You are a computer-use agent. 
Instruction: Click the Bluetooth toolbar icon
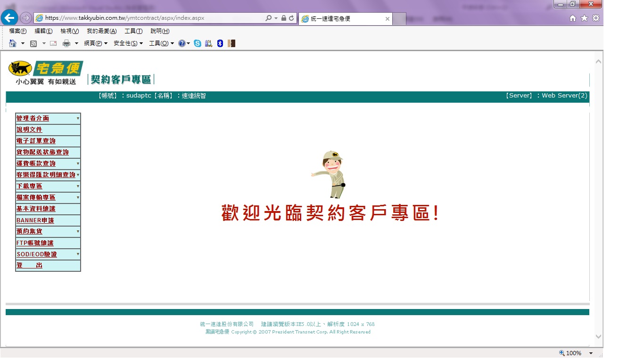point(220,43)
